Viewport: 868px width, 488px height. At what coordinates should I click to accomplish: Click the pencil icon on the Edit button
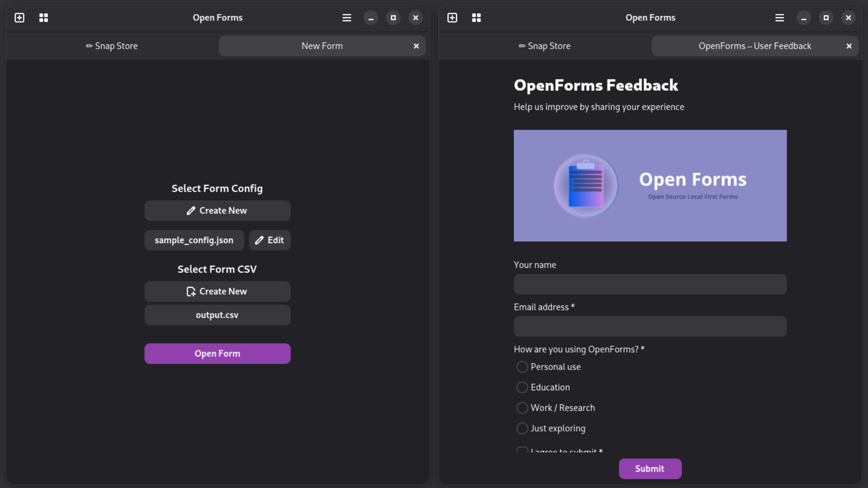pyautogui.click(x=259, y=240)
